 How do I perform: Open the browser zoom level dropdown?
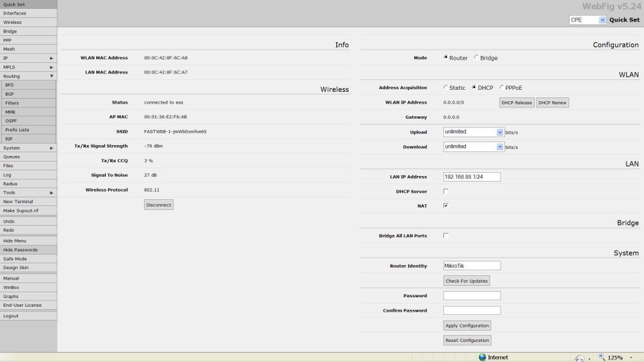click(631, 358)
